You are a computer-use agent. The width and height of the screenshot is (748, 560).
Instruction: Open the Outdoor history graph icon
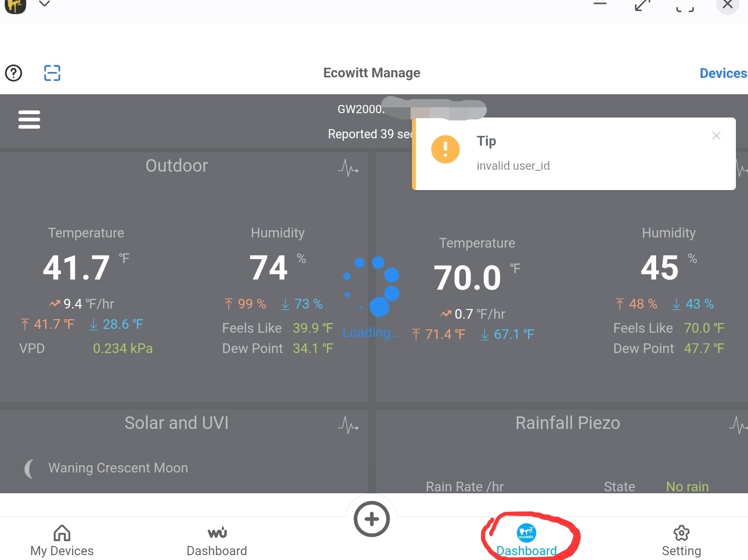coord(348,168)
